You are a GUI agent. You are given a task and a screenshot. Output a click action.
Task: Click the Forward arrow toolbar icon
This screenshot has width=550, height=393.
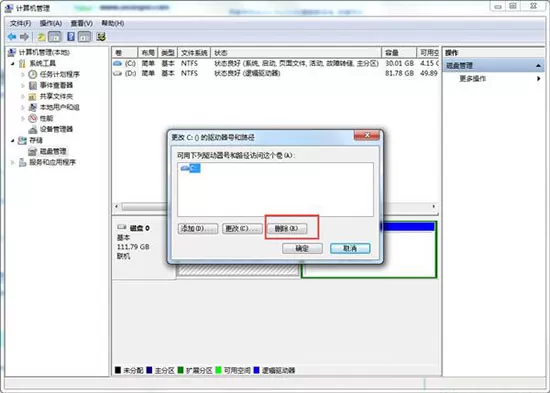point(24,36)
